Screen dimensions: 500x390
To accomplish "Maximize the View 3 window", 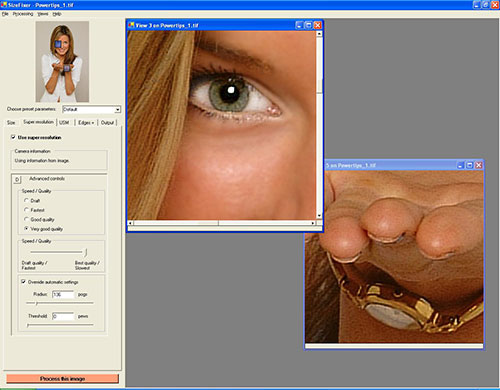I will point(309,25).
